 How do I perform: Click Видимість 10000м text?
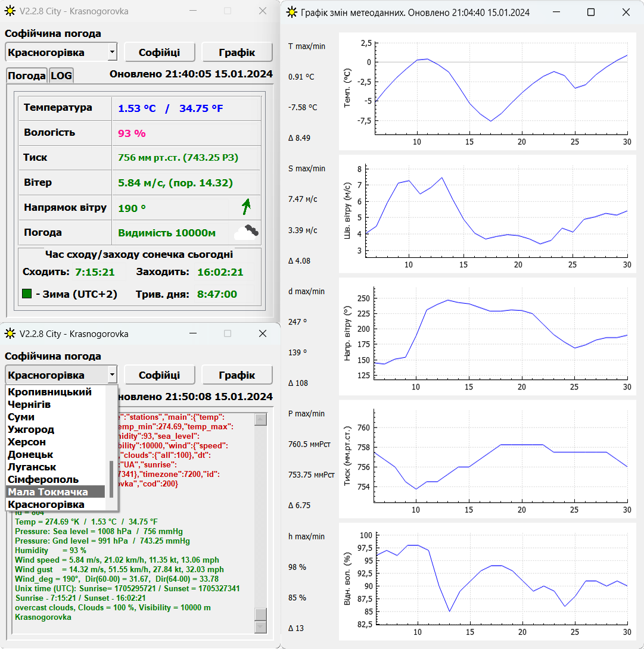166,233
